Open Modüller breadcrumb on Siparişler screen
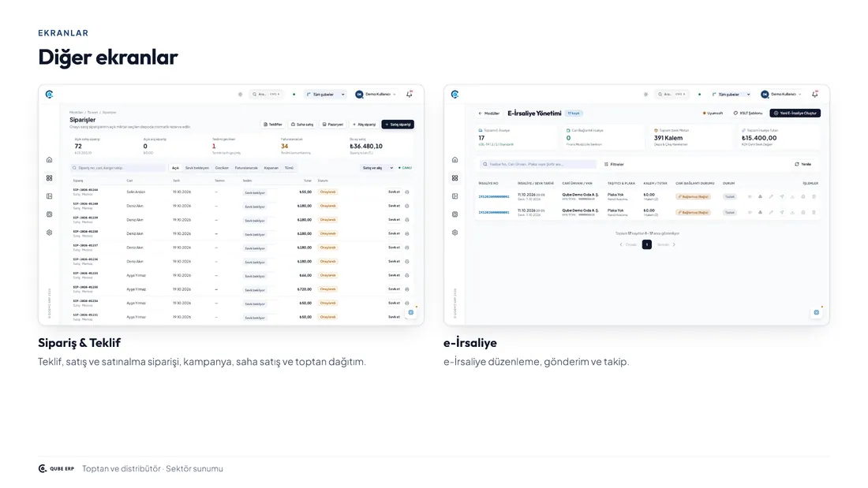The width and height of the screenshot is (868, 488). click(76, 112)
